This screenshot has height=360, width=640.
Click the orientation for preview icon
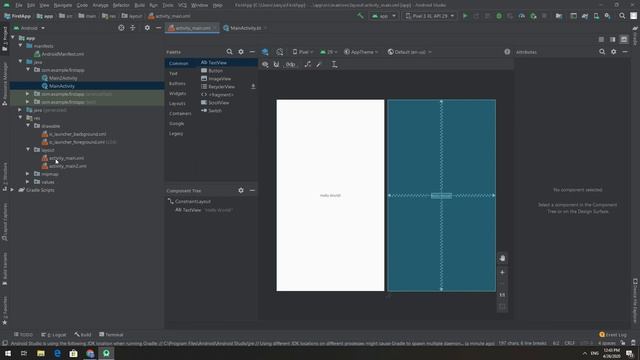coord(280,52)
